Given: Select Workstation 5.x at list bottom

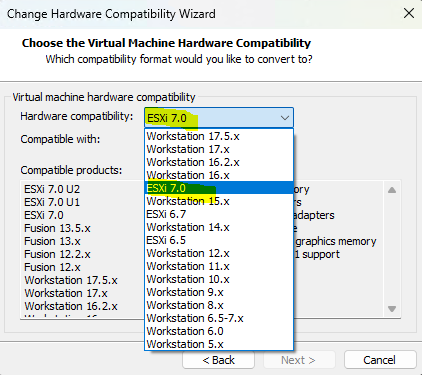Looking at the screenshot, I should pos(219,344).
